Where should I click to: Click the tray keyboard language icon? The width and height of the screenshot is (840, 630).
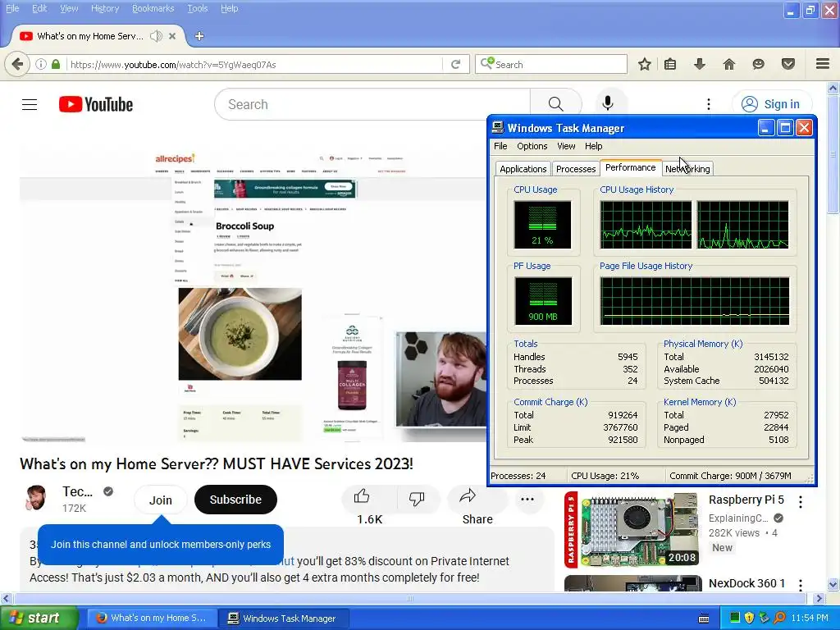coord(704,619)
